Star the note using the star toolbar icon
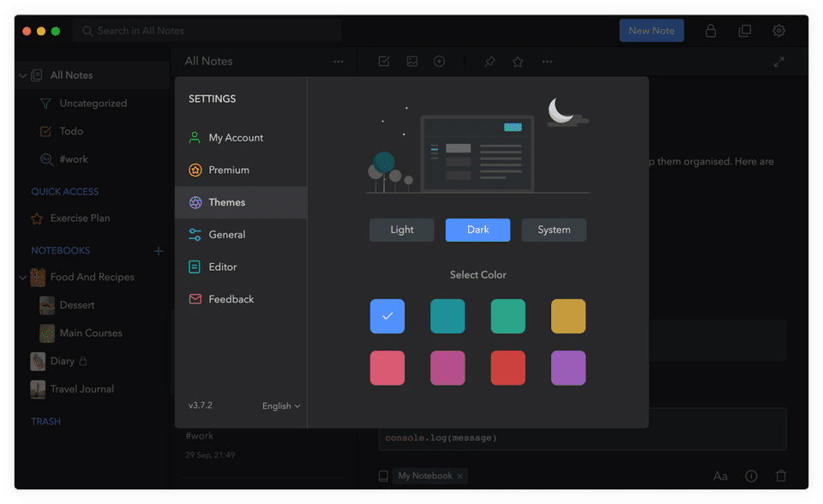This screenshot has width=823, height=504. coord(518,62)
